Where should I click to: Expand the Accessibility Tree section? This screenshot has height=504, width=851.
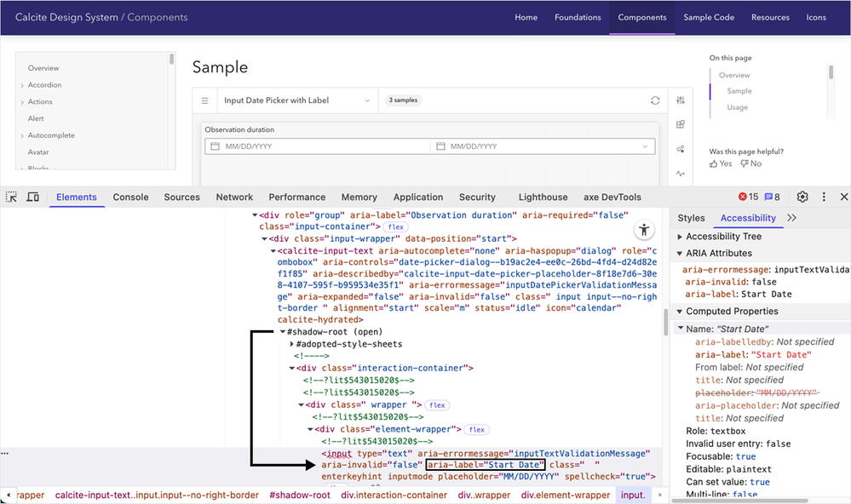pyautogui.click(x=680, y=237)
